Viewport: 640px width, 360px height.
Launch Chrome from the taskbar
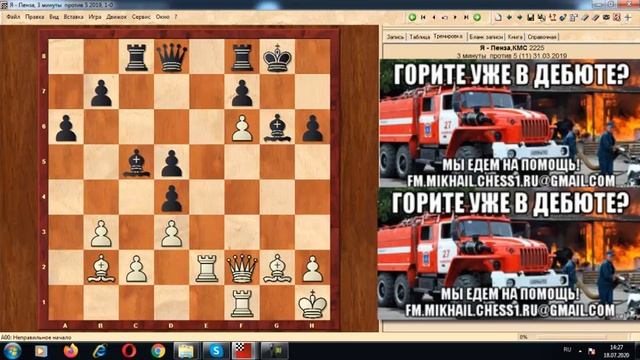tap(158, 351)
